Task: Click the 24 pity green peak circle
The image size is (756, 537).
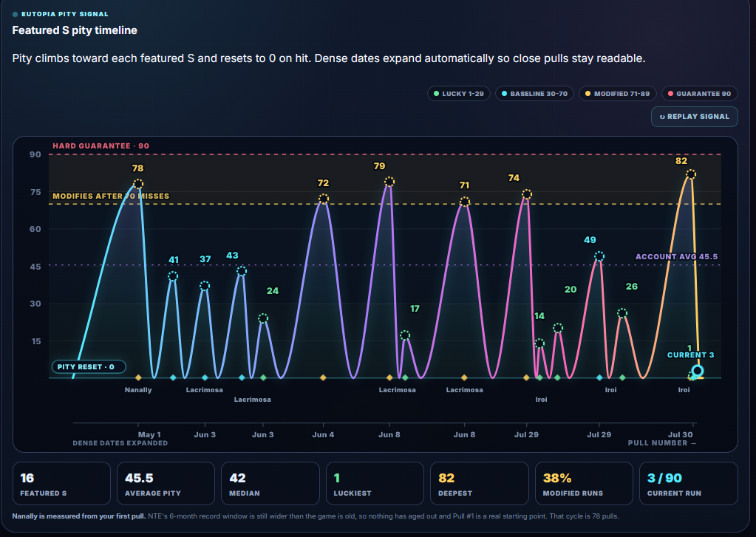Action: pyautogui.click(x=263, y=318)
